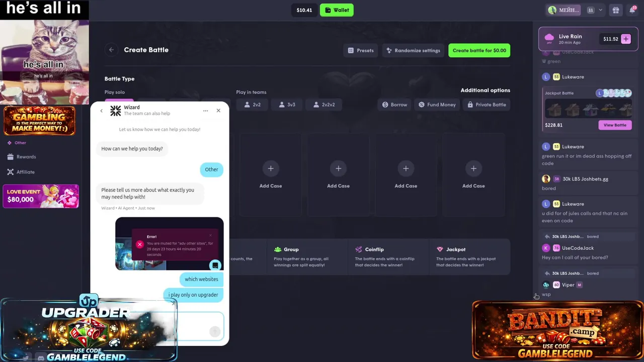Click the plus icon on third Add Case slot
644x362 pixels.
[406, 168]
